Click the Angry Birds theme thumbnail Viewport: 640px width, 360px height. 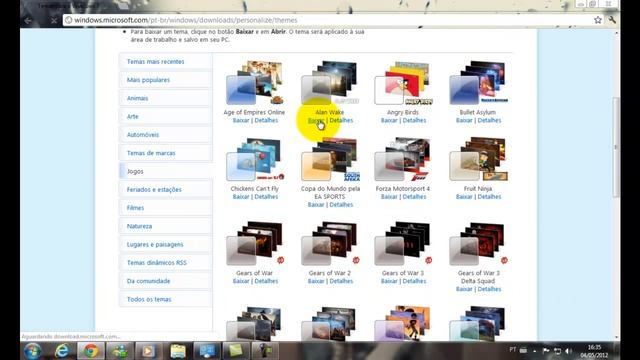[404, 83]
